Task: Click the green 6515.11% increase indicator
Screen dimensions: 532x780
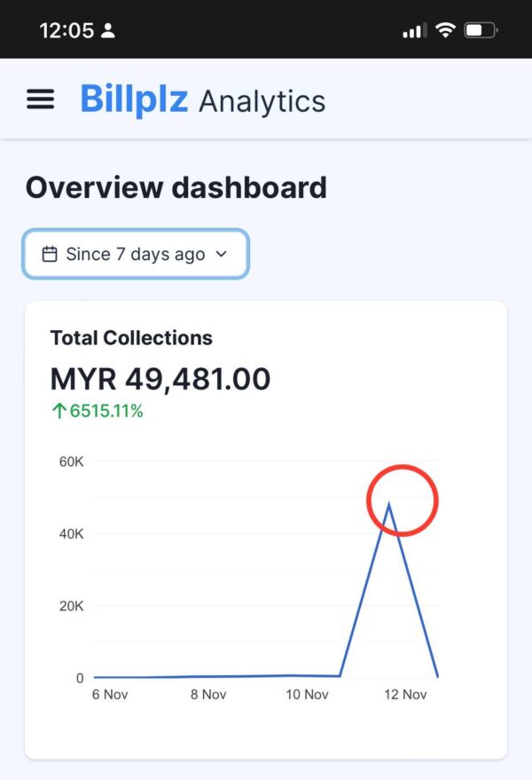Action: pos(98,411)
